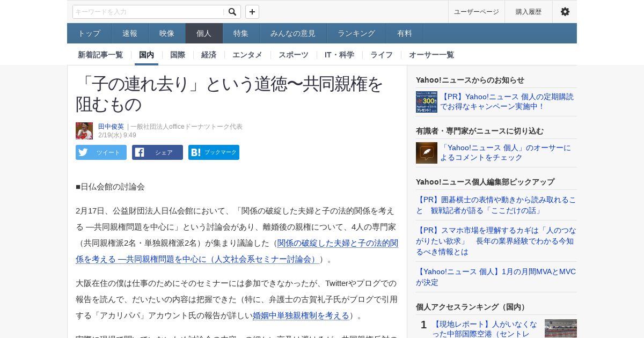This screenshot has height=338, width=644.
Task: Switch to the 速報 tab
Action: click(x=130, y=33)
